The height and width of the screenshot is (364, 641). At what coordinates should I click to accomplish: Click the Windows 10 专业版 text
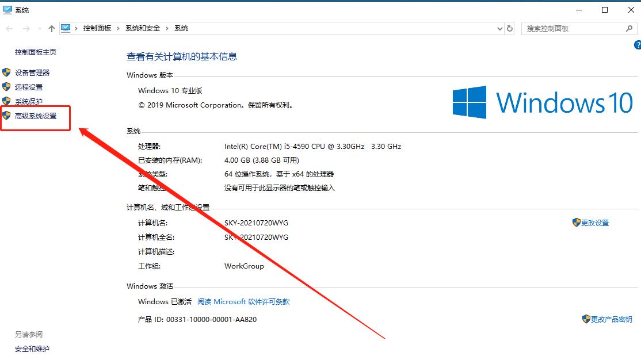[x=170, y=91]
